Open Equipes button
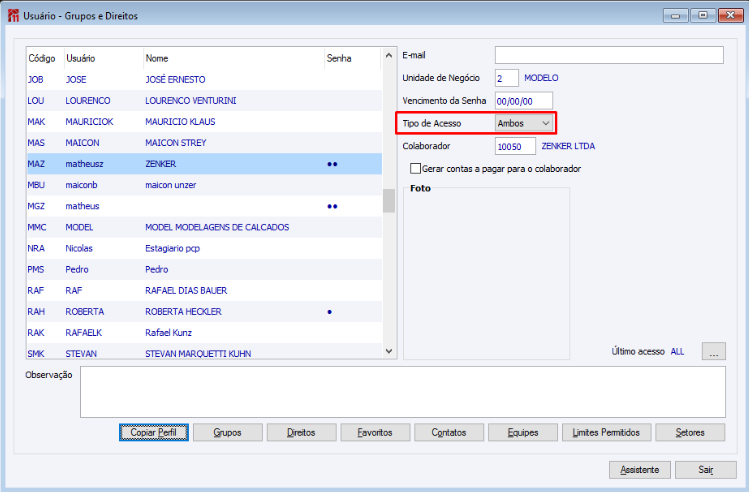The width and height of the screenshot is (749, 492). [x=523, y=432]
